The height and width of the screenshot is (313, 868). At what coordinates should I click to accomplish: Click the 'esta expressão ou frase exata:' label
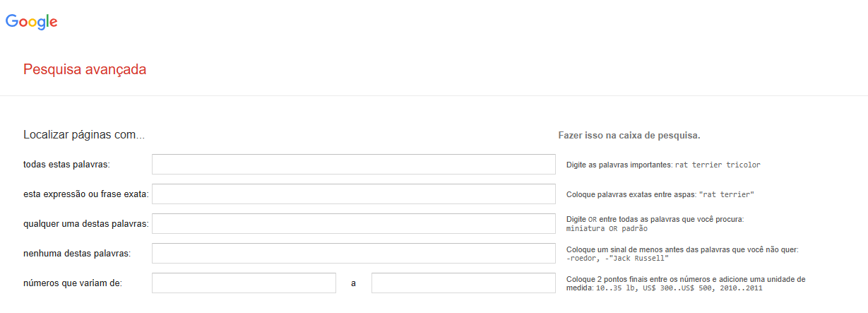(86, 194)
